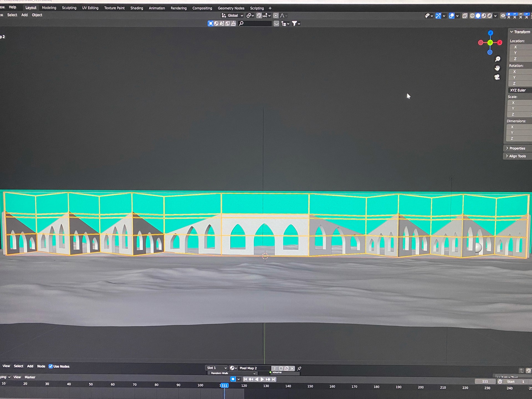Open the Global orientation dropdown

click(x=233, y=16)
